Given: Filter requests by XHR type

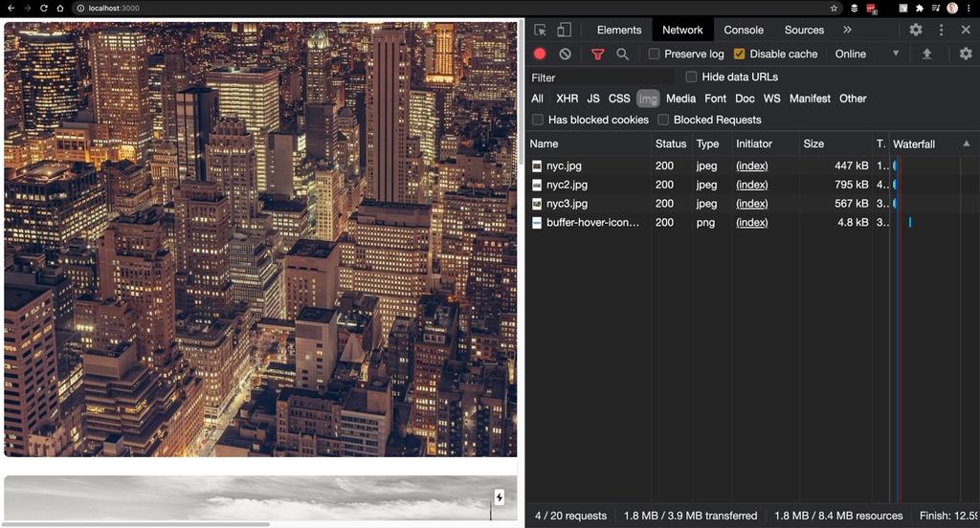Looking at the screenshot, I should coord(567,99).
